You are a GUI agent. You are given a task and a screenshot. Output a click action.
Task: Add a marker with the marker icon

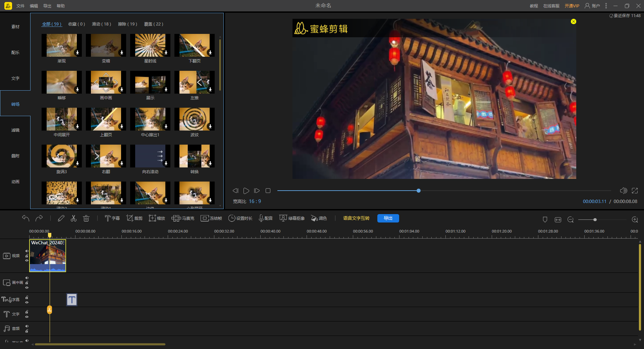[x=545, y=219]
